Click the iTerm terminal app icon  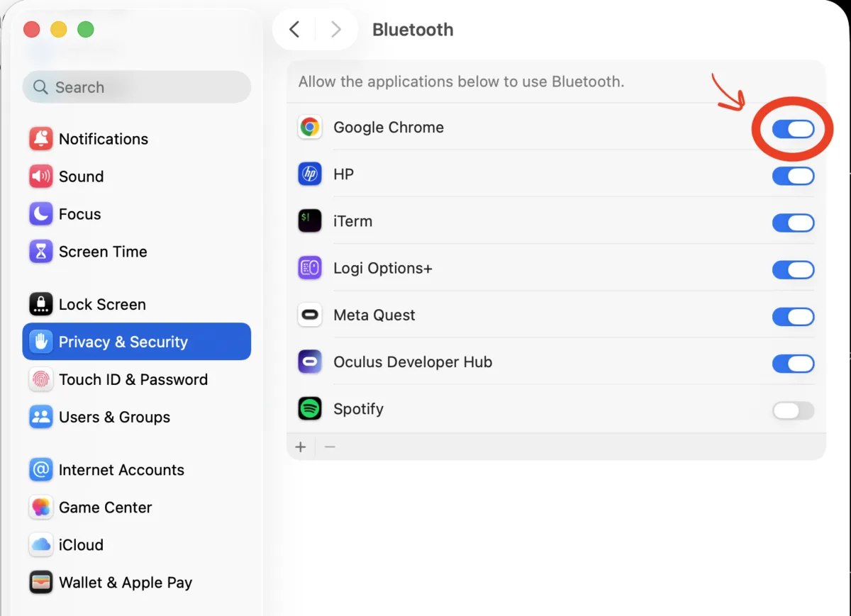pyautogui.click(x=310, y=221)
